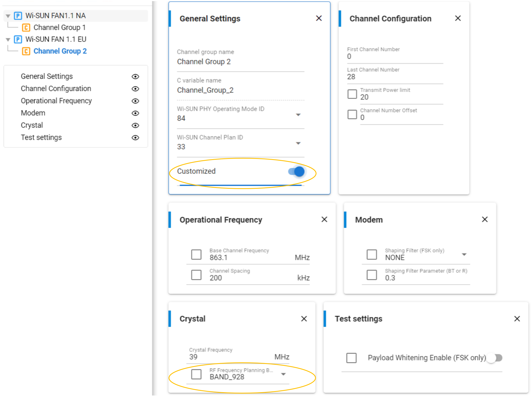The image size is (532, 396).
Task: Open the Shaping Filter NONE dropdown
Action: [x=464, y=254]
